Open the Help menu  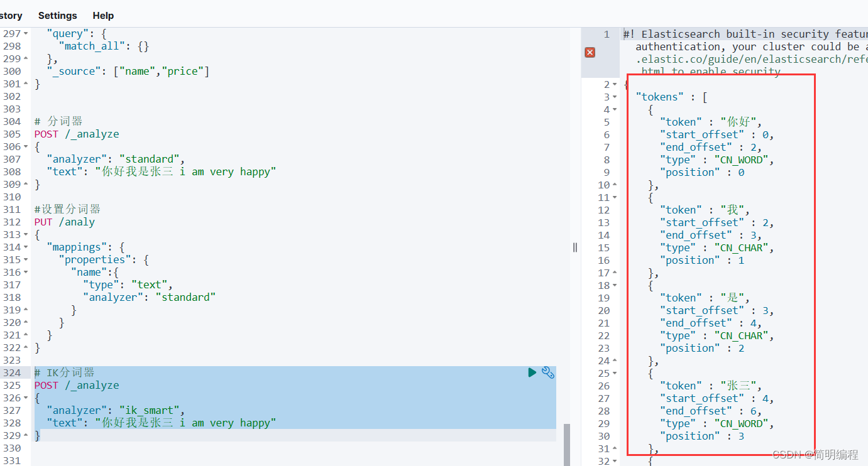(x=103, y=15)
